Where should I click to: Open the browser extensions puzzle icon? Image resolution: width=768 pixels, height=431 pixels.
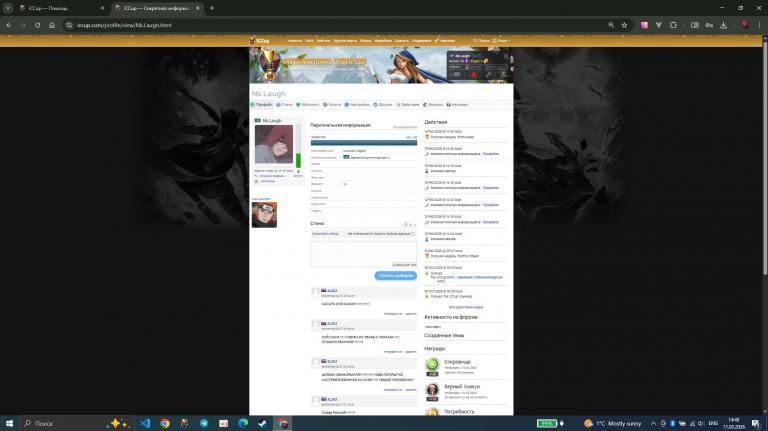tap(673, 25)
